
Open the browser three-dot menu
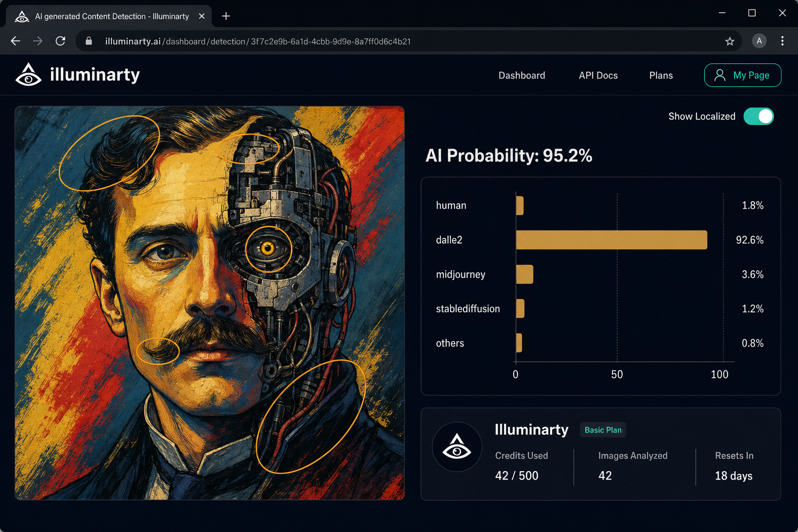[782, 41]
